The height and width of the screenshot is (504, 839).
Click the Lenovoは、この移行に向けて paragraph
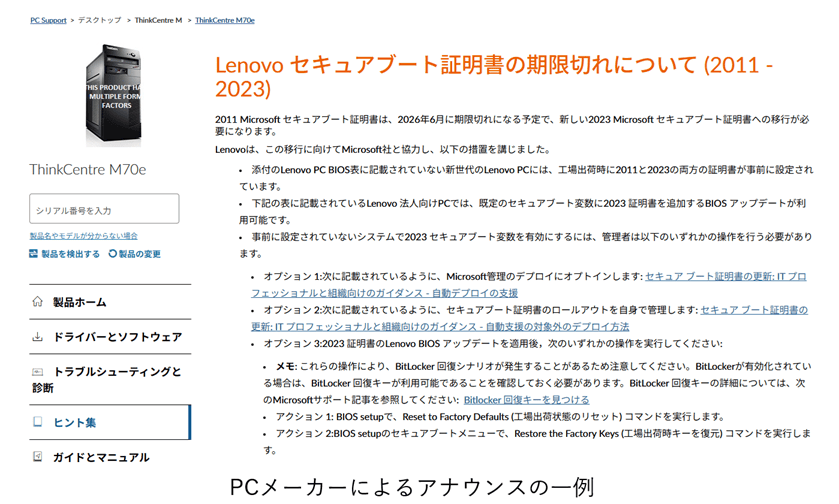pos(383,150)
